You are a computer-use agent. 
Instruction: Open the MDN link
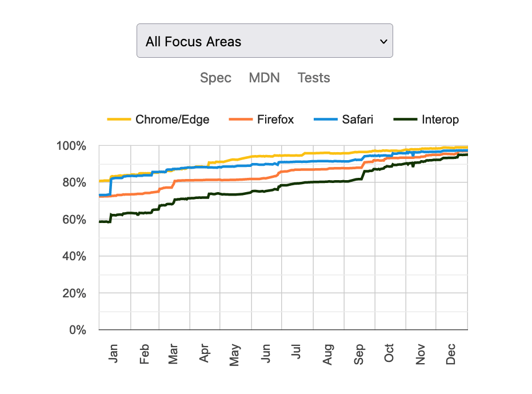[x=264, y=78]
